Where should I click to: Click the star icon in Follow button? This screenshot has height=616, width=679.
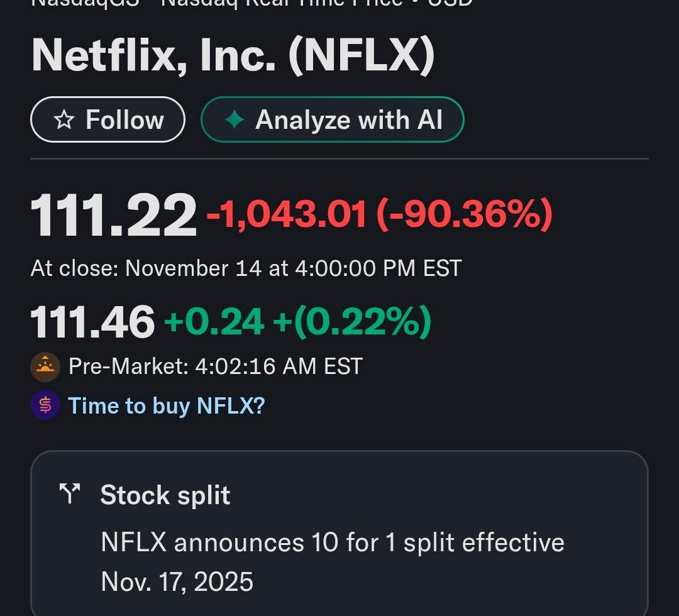point(64,120)
